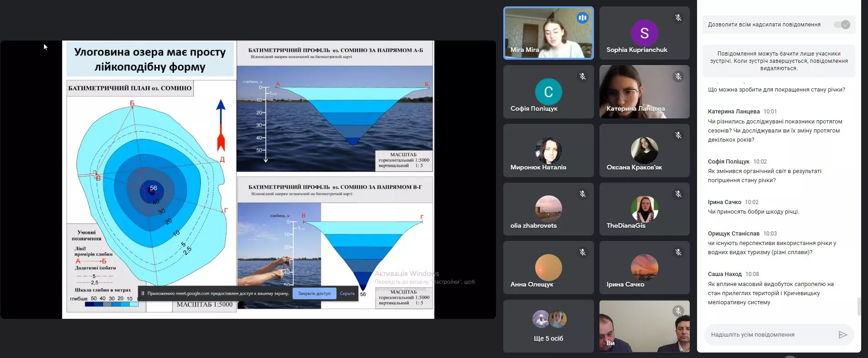
Task: Select Mira Mira's video tile
Action: point(548,33)
